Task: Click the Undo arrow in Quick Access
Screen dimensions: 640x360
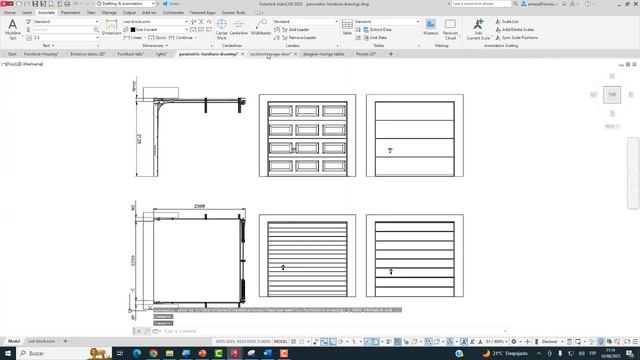Action: pyautogui.click(x=76, y=4)
